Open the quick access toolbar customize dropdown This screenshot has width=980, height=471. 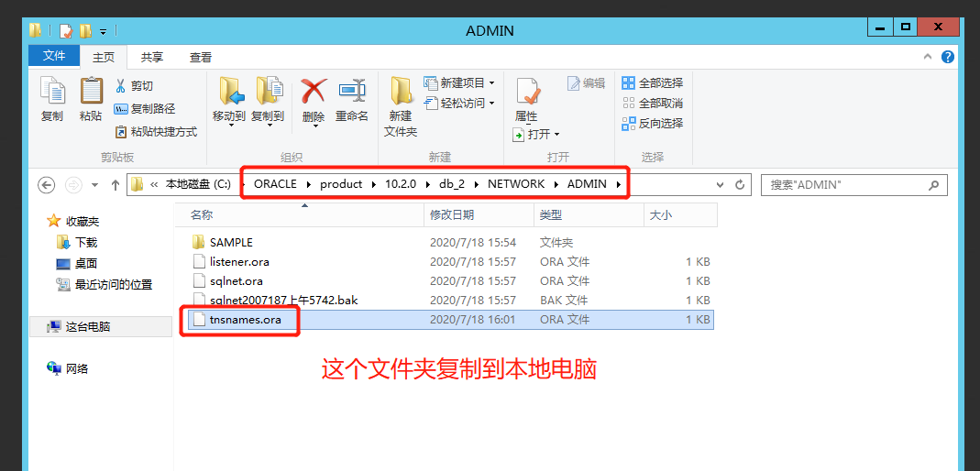pyautogui.click(x=103, y=31)
